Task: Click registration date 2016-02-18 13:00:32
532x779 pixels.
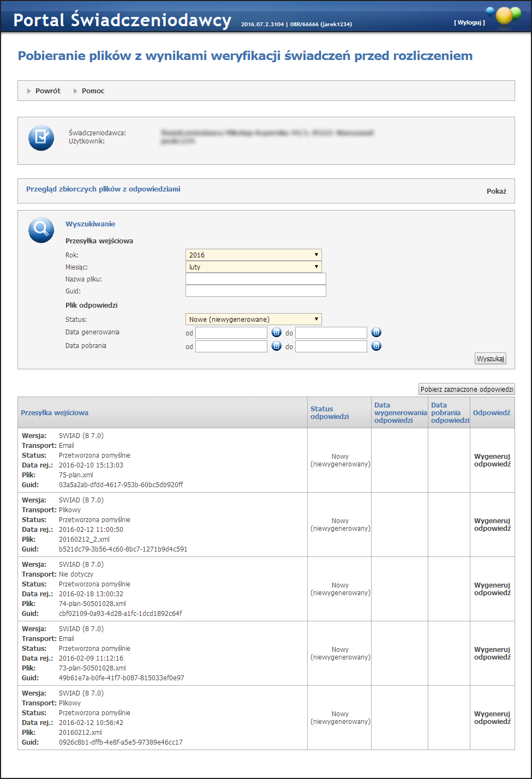Action: click(x=91, y=594)
